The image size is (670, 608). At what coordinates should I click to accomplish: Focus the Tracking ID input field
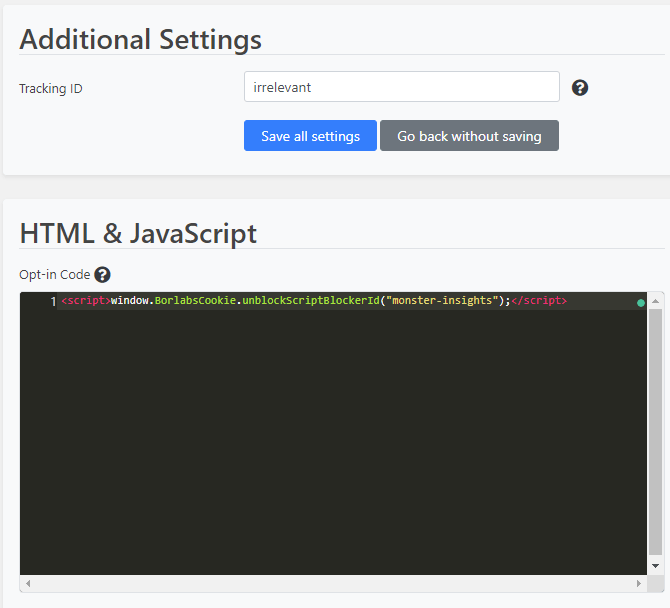(x=402, y=87)
